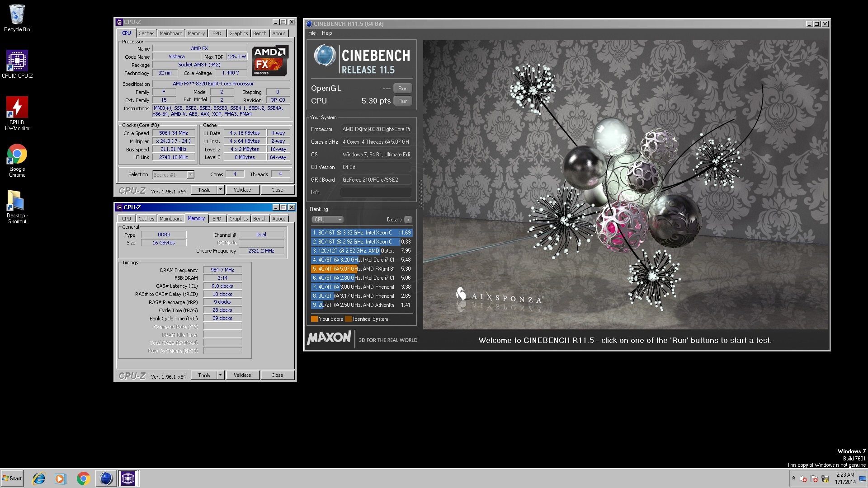Click Tools button in the top CPU-Z window
The width and height of the screenshot is (868, 488).
(x=204, y=190)
